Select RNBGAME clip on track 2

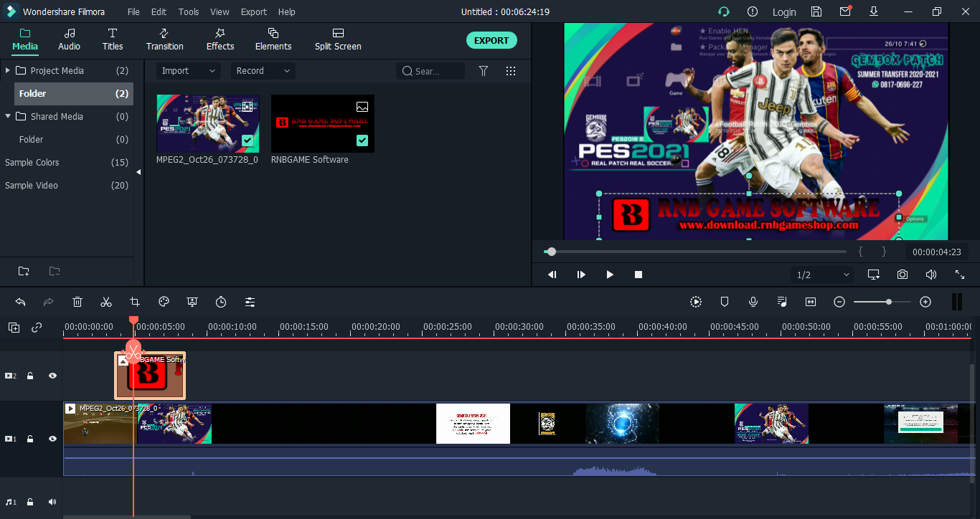click(x=150, y=376)
